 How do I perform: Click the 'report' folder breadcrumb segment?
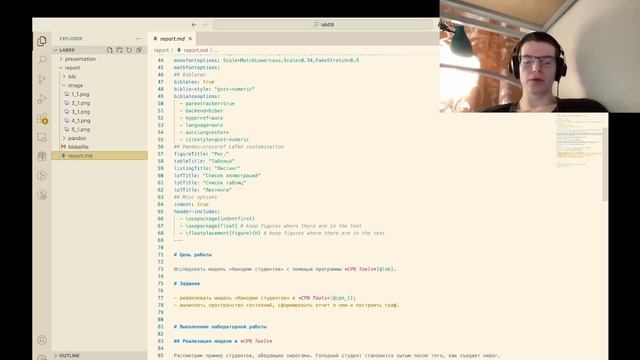161,50
